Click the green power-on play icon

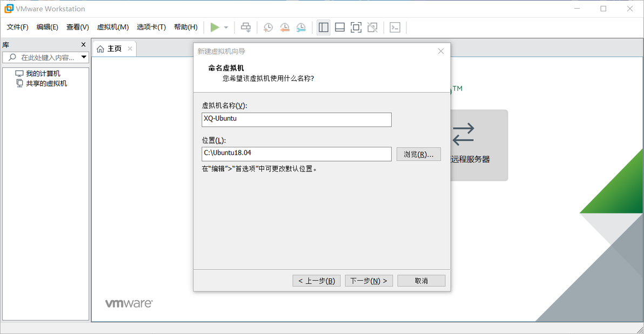pyautogui.click(x=214, y=27)
